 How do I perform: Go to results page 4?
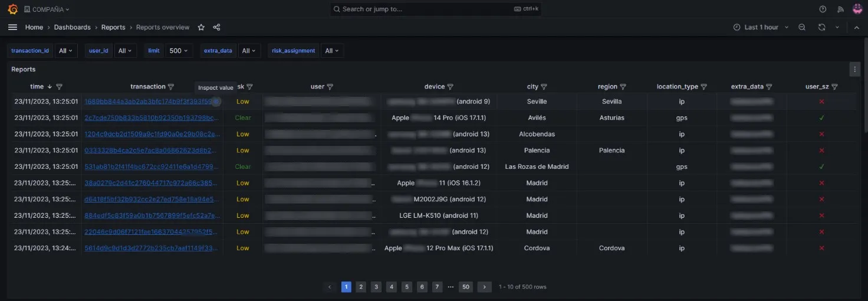[392, 287]
